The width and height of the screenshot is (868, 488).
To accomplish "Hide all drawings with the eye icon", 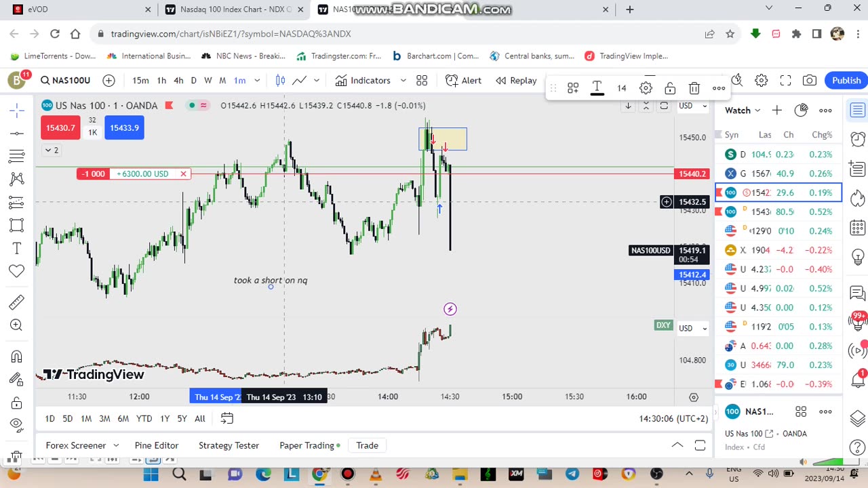I will pos(17,425).
